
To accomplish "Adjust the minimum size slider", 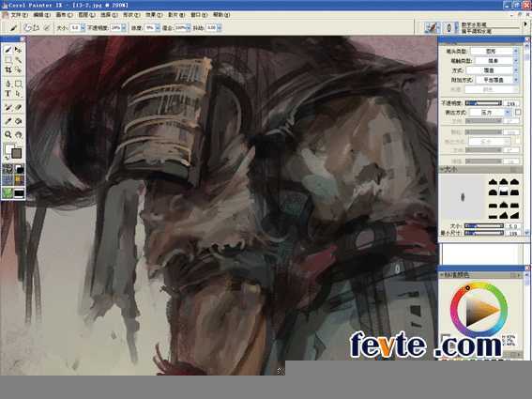I will pyautogui.click(x=484, y=233).
